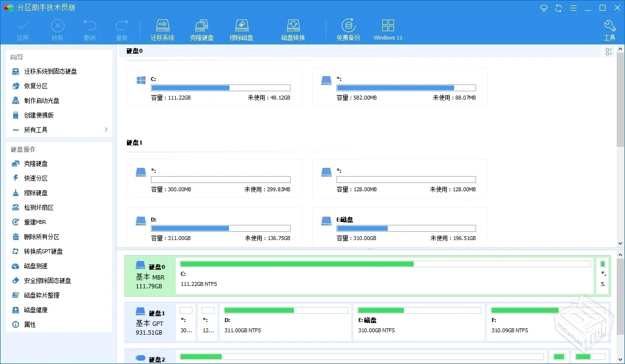The image size is (625, 364).
Task: Start 磁盘转换 (Disk Convert) from toolbar
Action: 293,28
